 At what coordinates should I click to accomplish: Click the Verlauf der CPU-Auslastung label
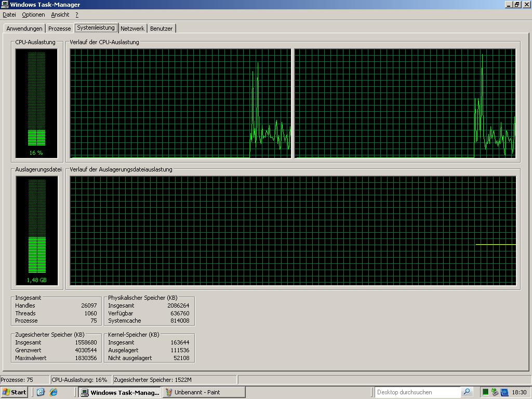104,42
